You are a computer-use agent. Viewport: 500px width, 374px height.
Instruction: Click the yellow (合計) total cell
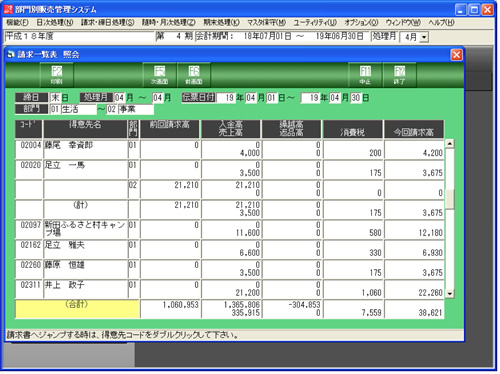77,309
